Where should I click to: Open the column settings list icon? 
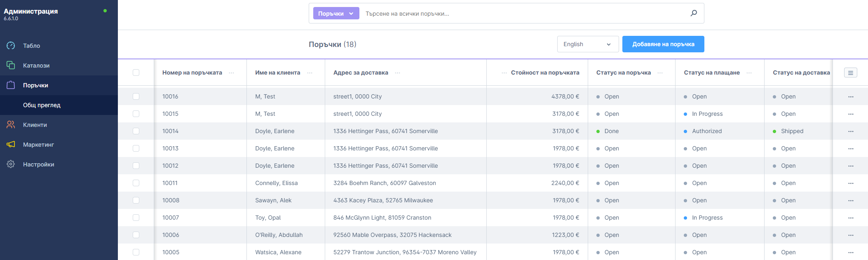(850, 73)
